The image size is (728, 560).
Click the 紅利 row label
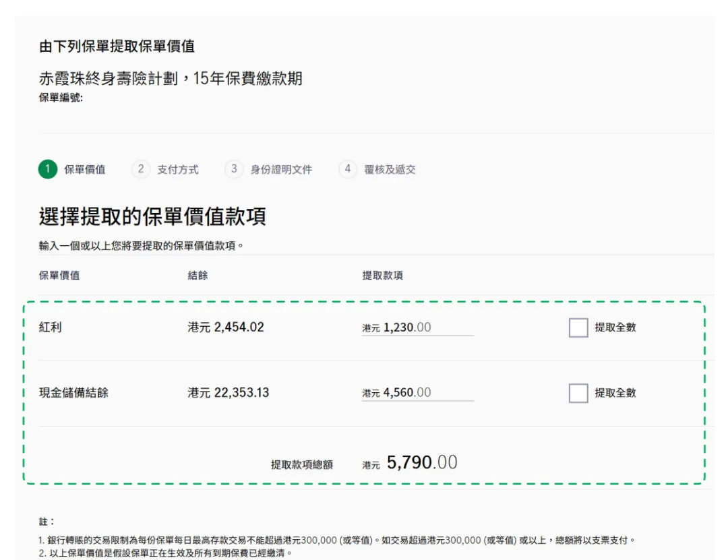(x=50, y=328)
